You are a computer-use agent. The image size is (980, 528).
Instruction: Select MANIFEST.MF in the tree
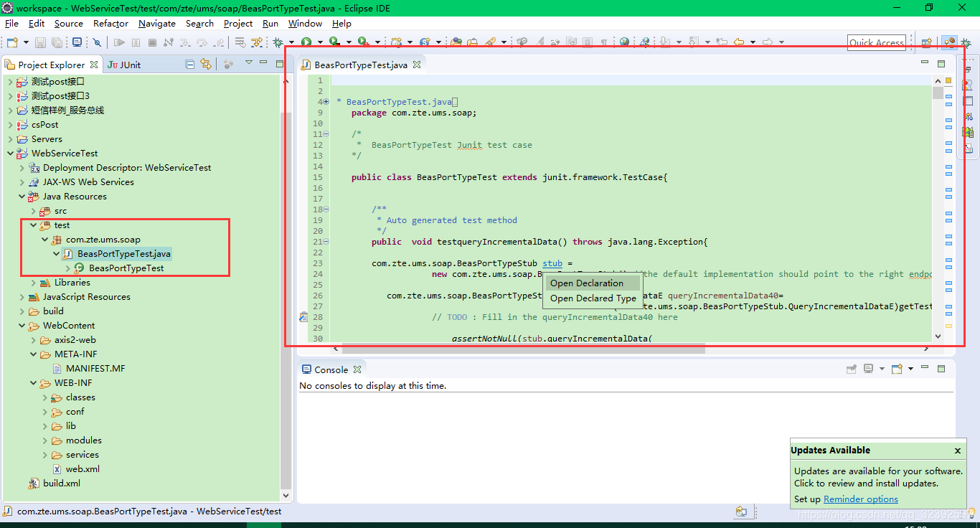click(95, 369)
